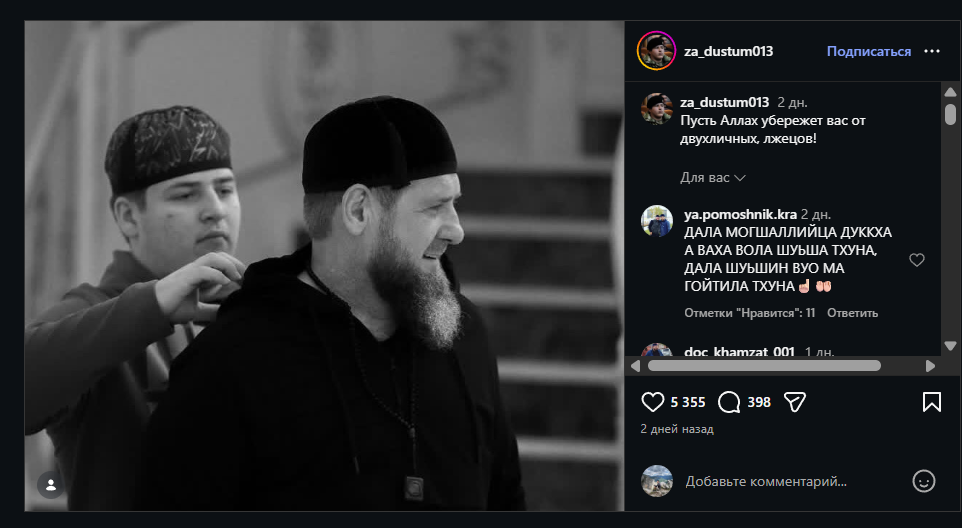Viewport: 962px width, 528px height.
Task: Expand the "Для вас" dropdown
Action: coord(713,178)
